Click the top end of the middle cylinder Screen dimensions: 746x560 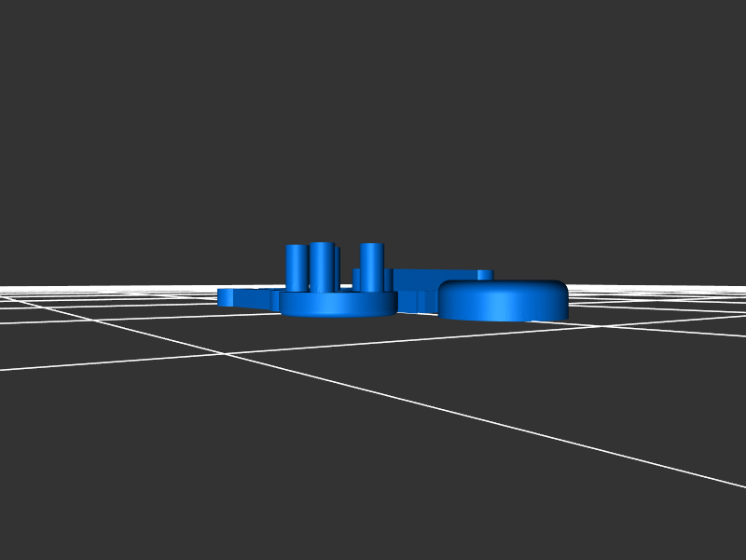pos(322,245)
